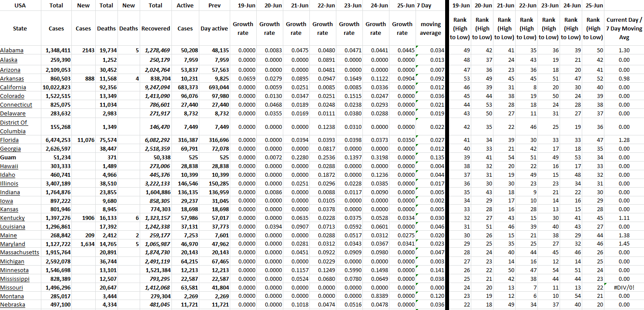Viewport: 644px width, 310px height.
Task: Follow the Kentucky link
Action: point(13,218)
